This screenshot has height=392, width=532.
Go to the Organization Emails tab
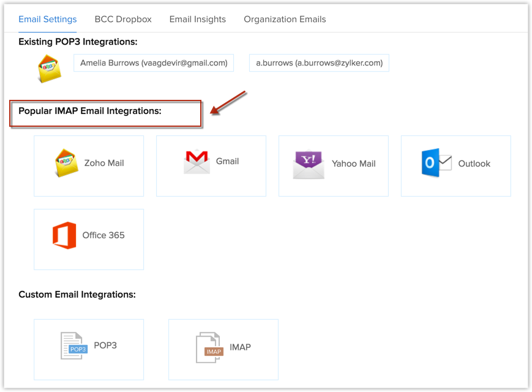coord(285,19)
